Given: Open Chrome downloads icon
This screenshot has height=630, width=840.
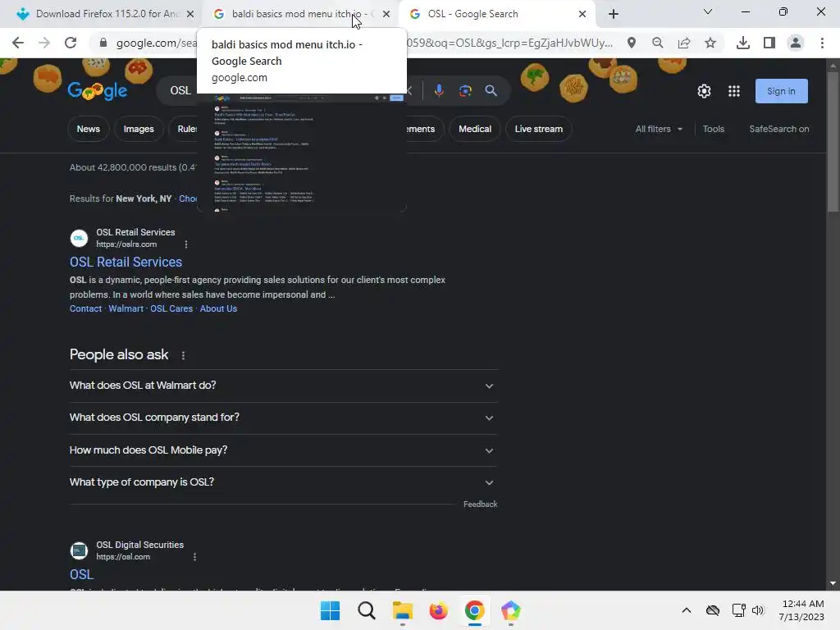Looking at the screenshot, I should pos(743,43).
